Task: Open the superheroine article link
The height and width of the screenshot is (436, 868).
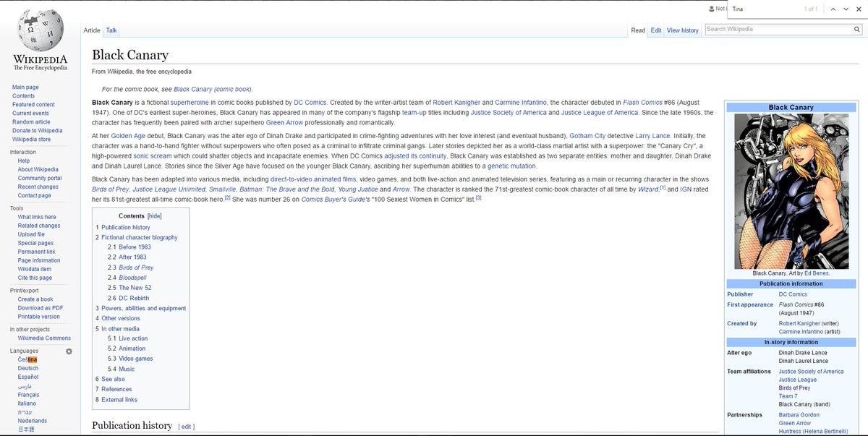Action: (190, 103)
